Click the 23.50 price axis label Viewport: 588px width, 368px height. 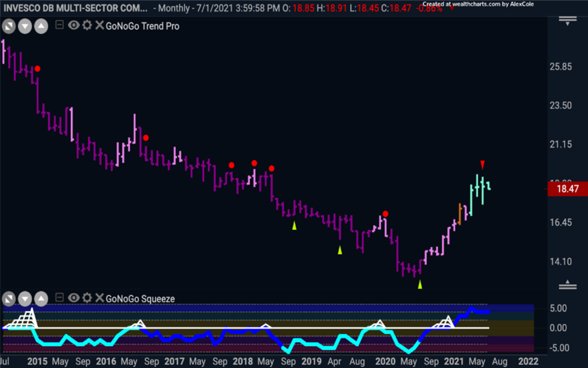tap(560, 106)
